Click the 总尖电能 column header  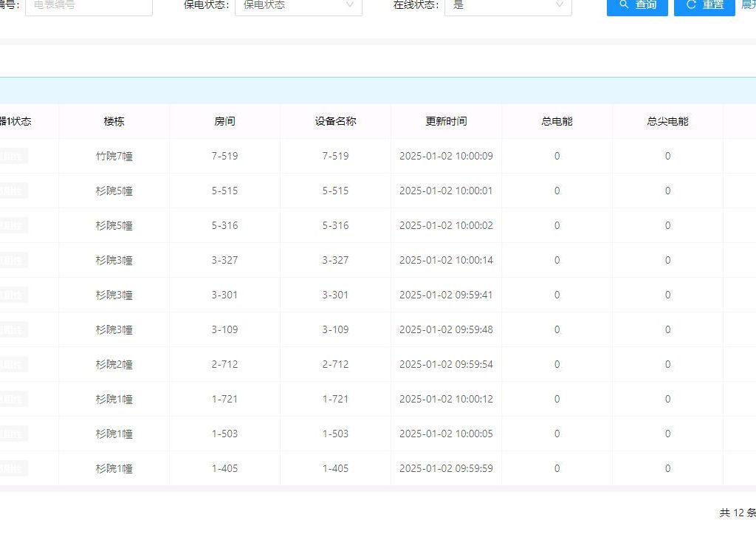click(x=667, y=122)
